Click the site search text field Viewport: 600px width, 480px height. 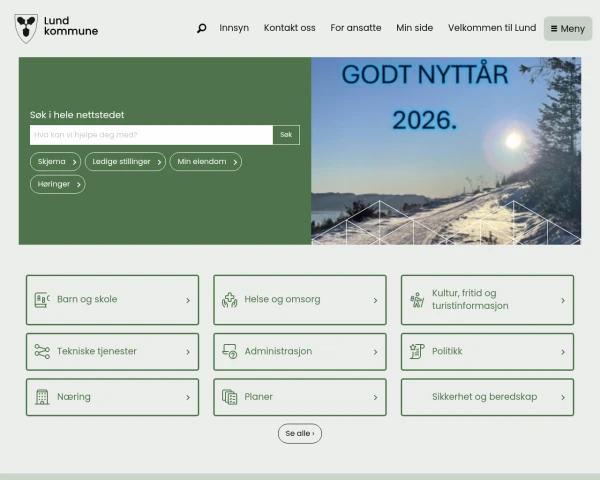(x=151, y=135)
